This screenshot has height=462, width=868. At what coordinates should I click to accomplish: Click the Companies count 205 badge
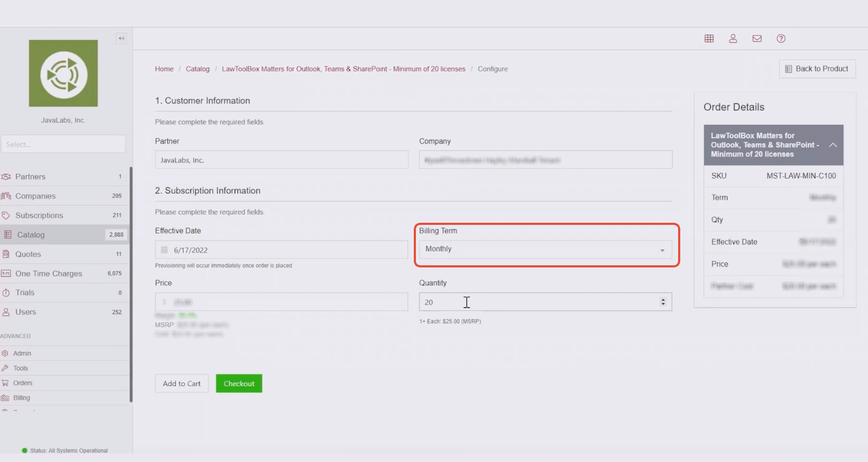117,196
